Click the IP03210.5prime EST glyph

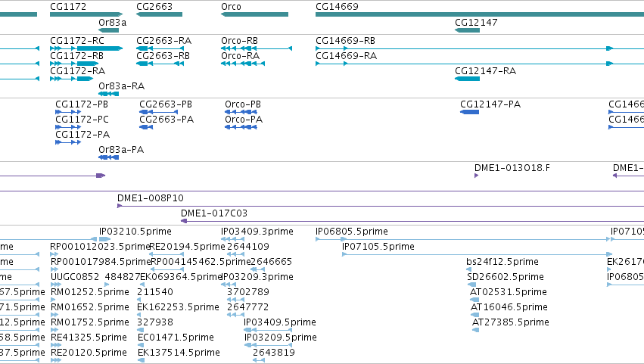[x=101, y=239]
